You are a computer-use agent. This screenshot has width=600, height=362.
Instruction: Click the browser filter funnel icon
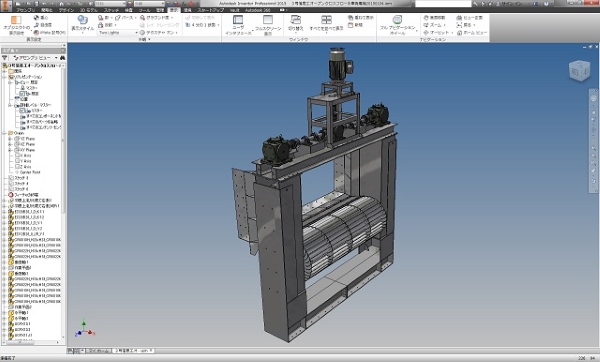5,58
